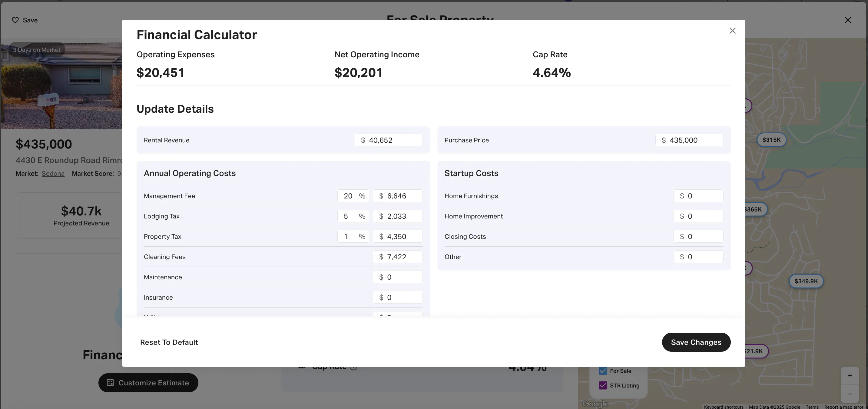The height and width of the screenshot is (409, 868).
Task: Edit the Purchase Price field
Action: [x=689, y=140]
